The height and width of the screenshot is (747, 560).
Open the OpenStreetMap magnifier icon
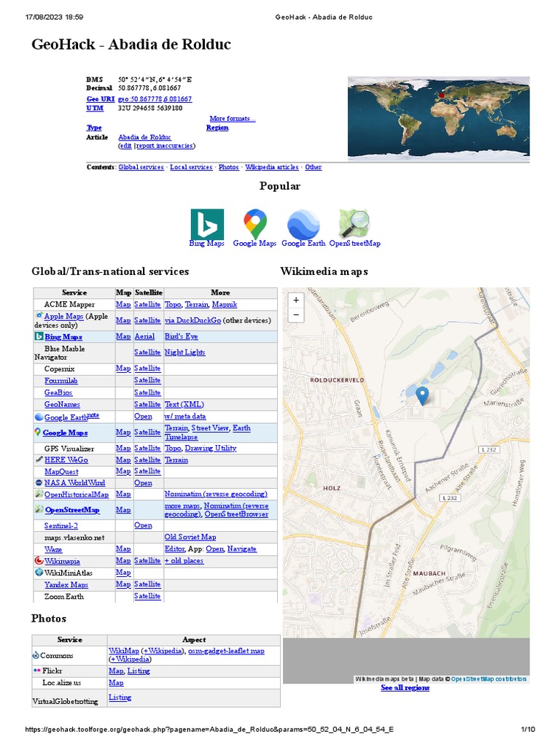(x=354, y=223)
